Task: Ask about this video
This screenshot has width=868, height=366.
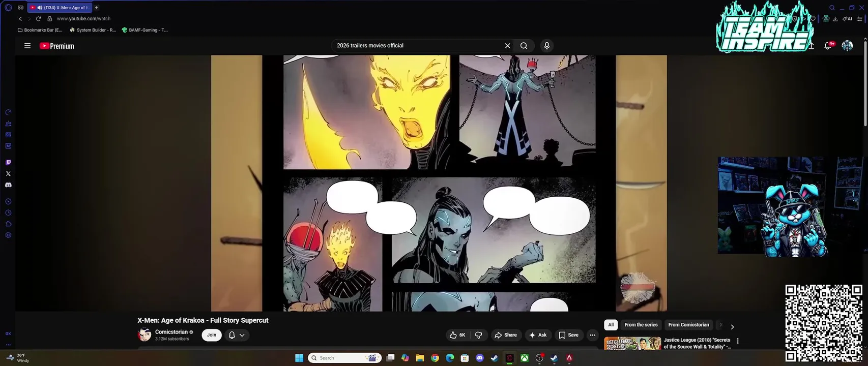Action: pos(538,335)
